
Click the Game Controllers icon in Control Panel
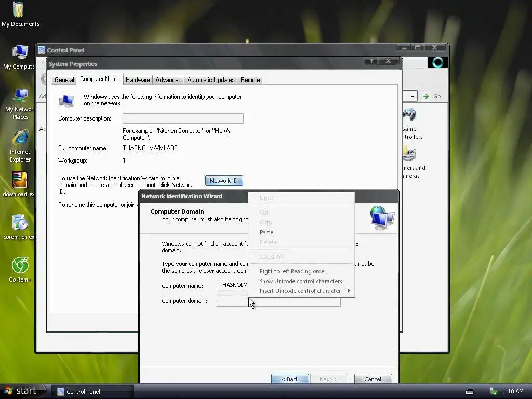[x=409, y=115]
